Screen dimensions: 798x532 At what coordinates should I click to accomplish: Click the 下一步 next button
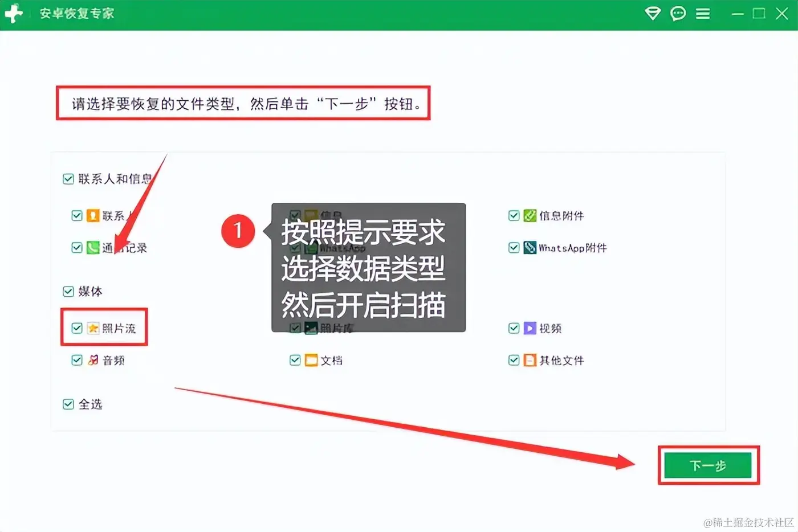(709, 466)
